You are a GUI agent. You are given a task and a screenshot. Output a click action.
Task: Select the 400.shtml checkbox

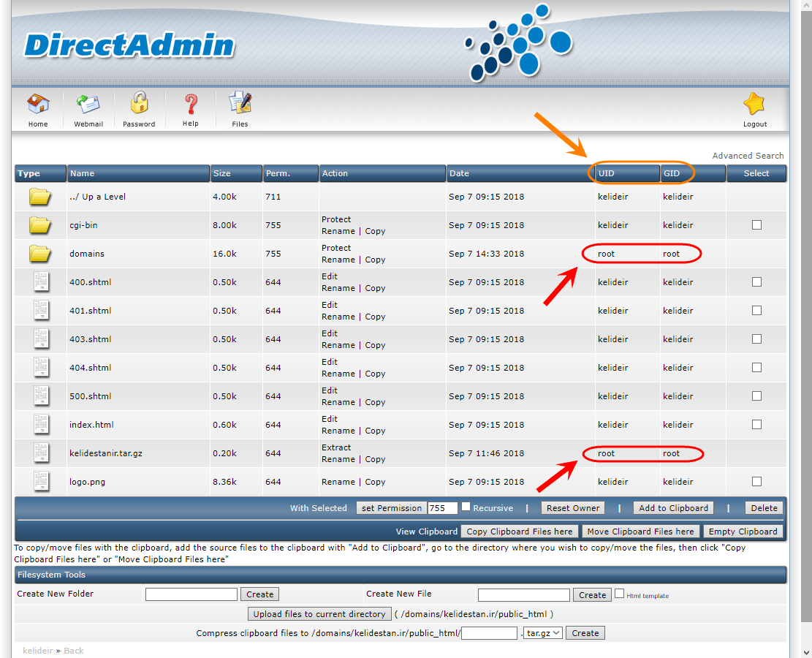(756, 282)
